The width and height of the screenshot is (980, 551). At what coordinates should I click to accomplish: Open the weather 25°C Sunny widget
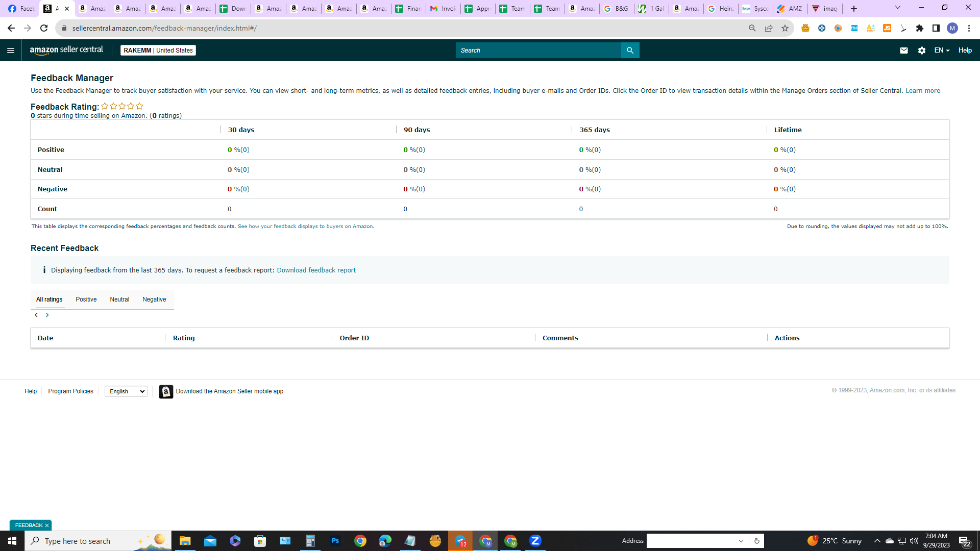point(835,541)
